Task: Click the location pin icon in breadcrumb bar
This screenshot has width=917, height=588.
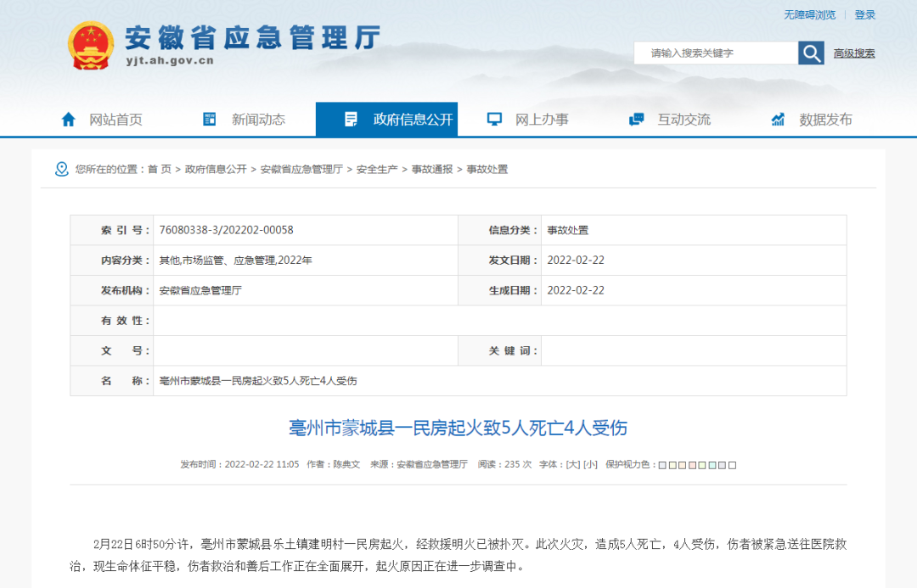Action: [60, 169]
